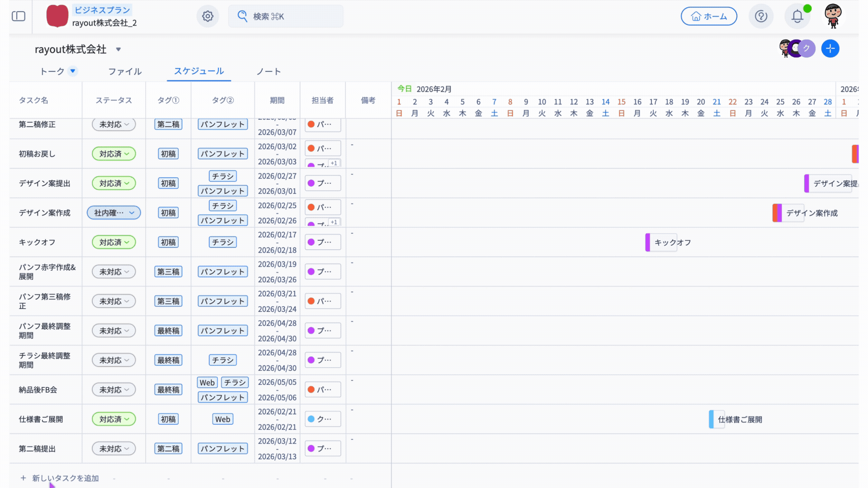Viewport: 868px width, 488px height.
Task: Click the blue plus add member button
Action: point(830,48)
